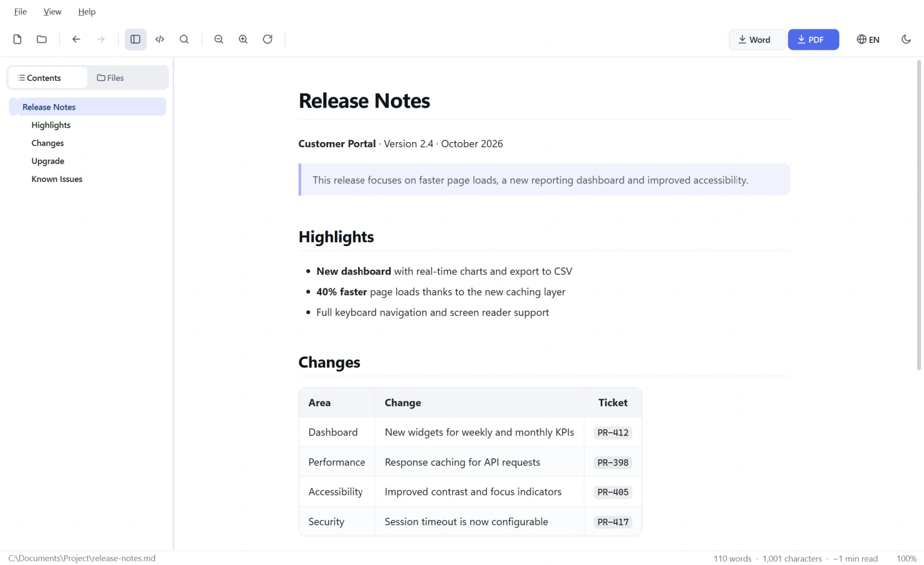The image size is (924, 565).
Task: Click the PR-405 ticket code
Action: [613, 492]
